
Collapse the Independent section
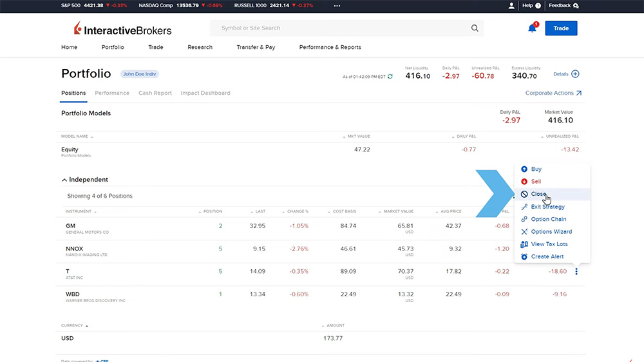pos(64,180)
